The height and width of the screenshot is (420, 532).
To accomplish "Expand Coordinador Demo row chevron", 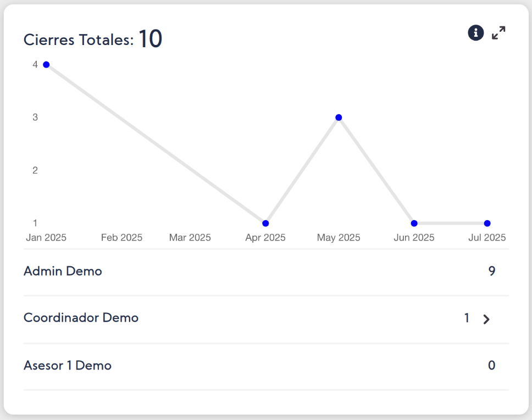I will point(486,320).
